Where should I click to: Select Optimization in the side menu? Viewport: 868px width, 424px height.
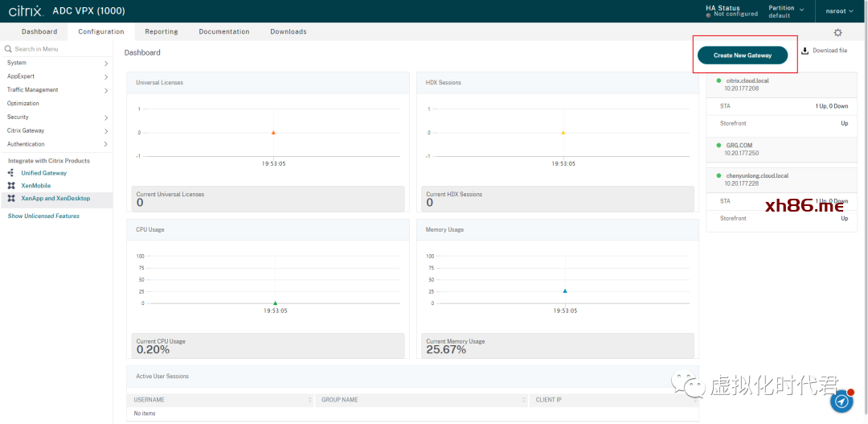click(23, 104)
